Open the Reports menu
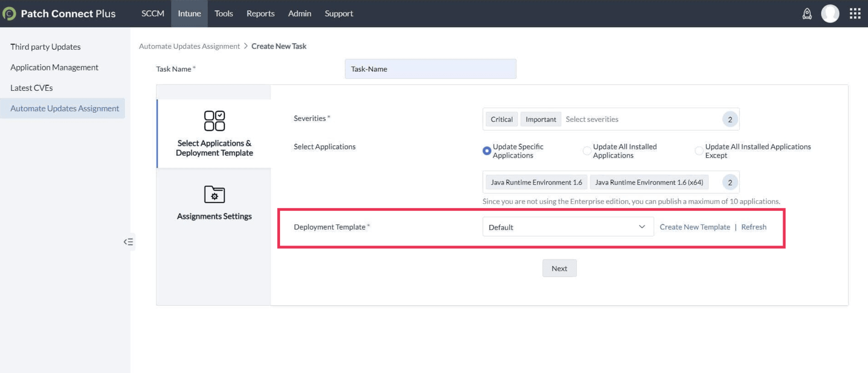868x373 pixels. (x=260, y=14)
